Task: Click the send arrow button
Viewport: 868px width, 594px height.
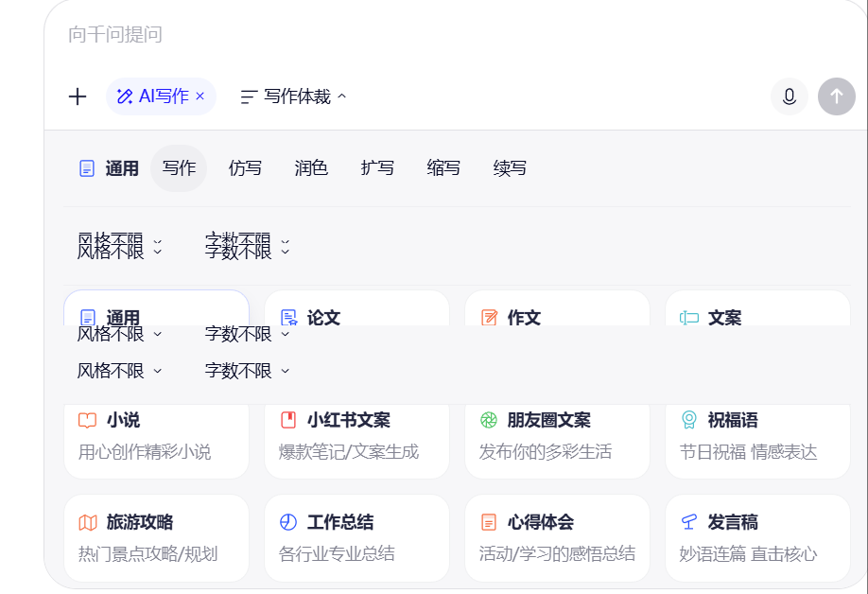Action: click(x=836, y=96)
